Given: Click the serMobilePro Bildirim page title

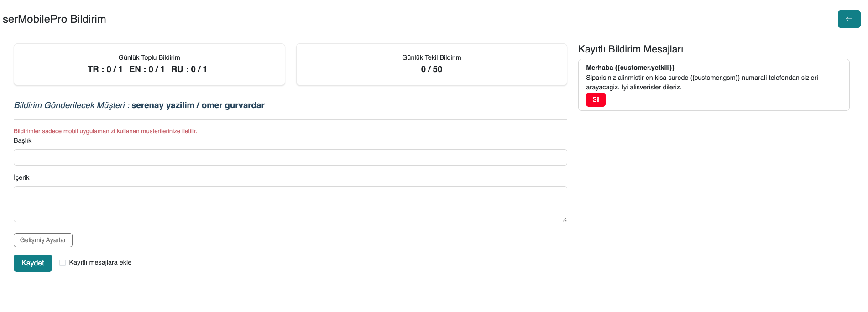Looking at the screenshot, I should point(54,19).
